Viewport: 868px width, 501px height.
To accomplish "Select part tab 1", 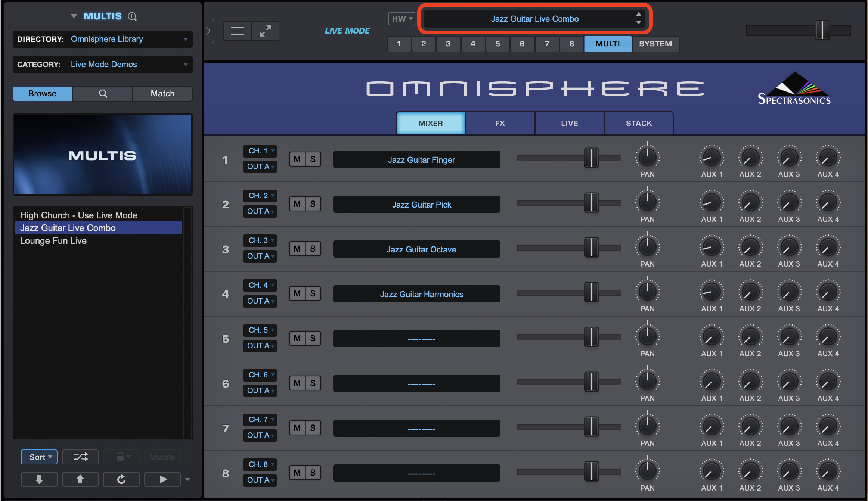I will (x=399, y=44).
